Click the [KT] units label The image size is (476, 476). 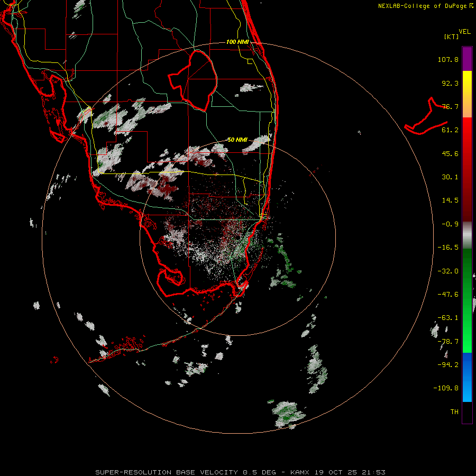(x=452, y=36)
